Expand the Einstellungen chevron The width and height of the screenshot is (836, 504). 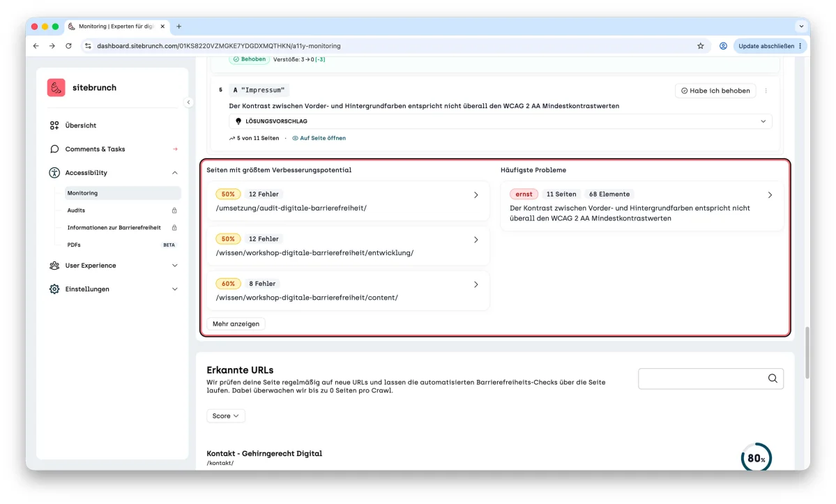click(174, 289)
